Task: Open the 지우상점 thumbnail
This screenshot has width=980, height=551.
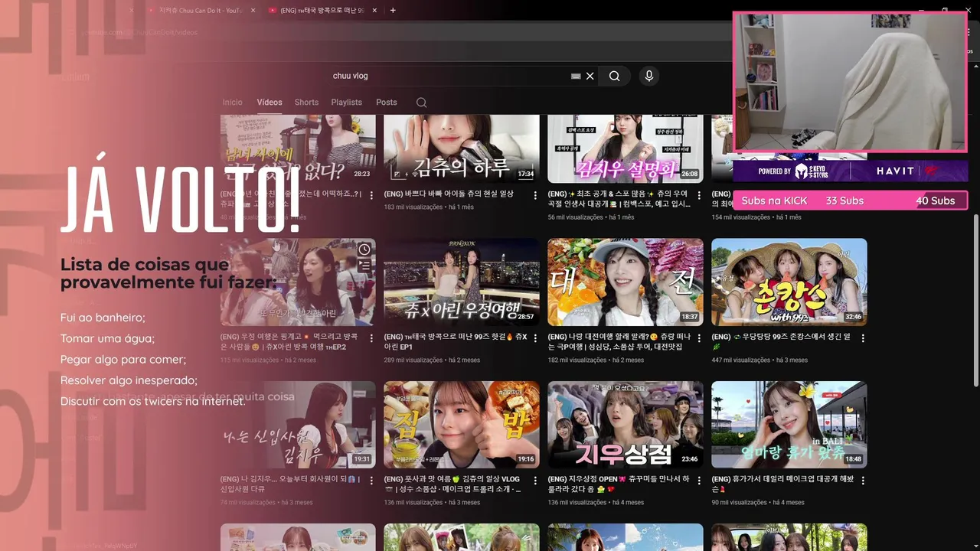Action: (626, 425)
